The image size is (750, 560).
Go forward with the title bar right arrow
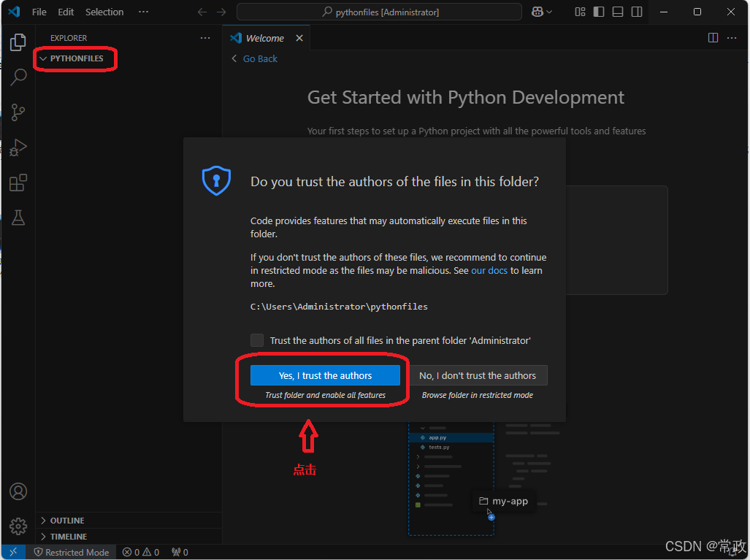click(x=221, y=12)
